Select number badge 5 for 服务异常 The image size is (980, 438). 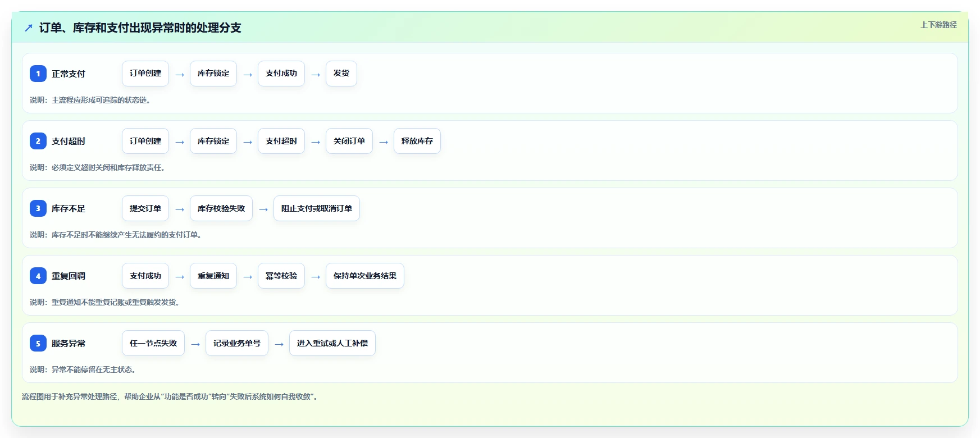pos(38,343)
